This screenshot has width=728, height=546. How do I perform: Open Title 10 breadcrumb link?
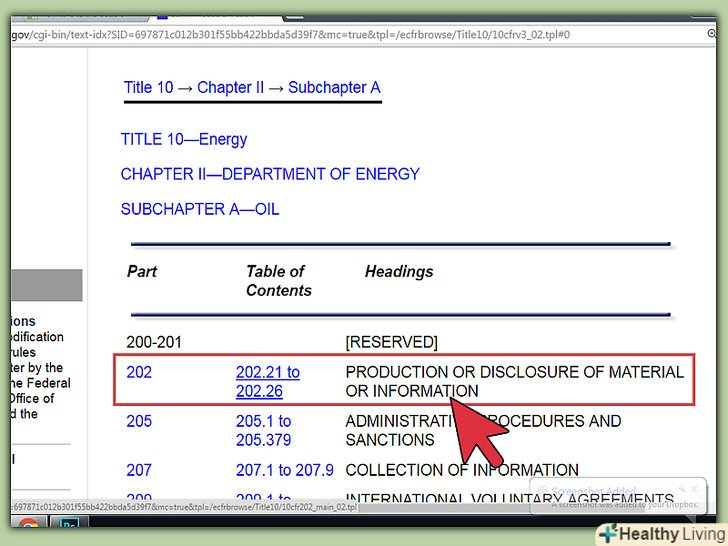point(148,87)
